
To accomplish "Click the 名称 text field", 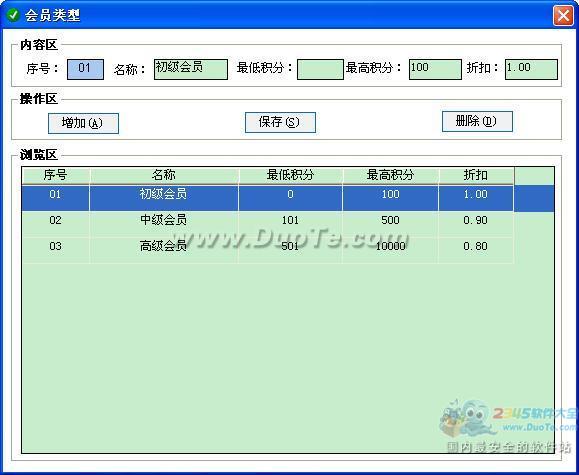I will coord(191,69).
